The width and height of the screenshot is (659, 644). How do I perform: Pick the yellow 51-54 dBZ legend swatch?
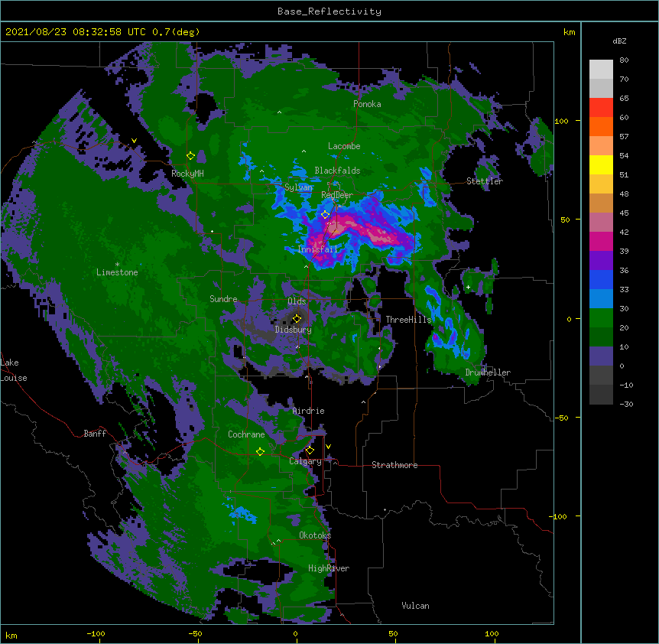[601, 164]
